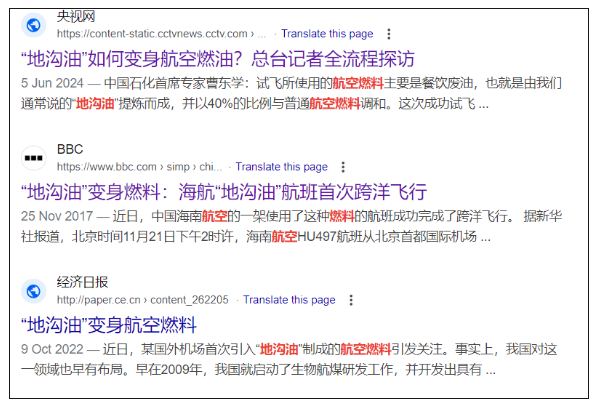Screen dimensions: 595x407
Task: Click the globe favicon for 经济日报 result
Action: [33, 291]
